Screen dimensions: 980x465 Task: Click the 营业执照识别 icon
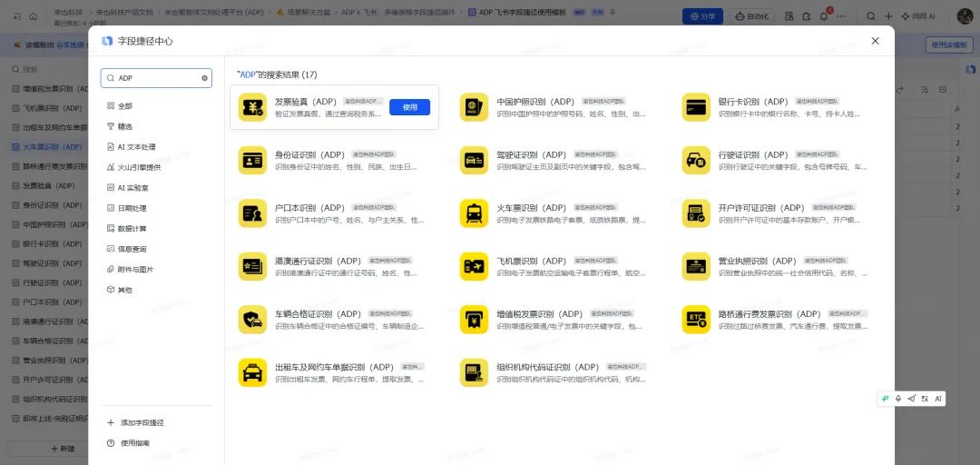tap(696, 267)
